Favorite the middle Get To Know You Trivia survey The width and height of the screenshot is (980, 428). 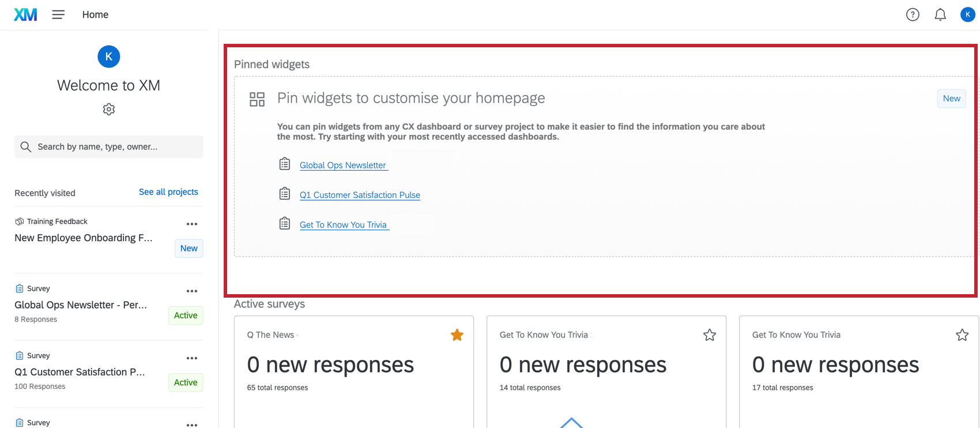[x=709, y=335]
